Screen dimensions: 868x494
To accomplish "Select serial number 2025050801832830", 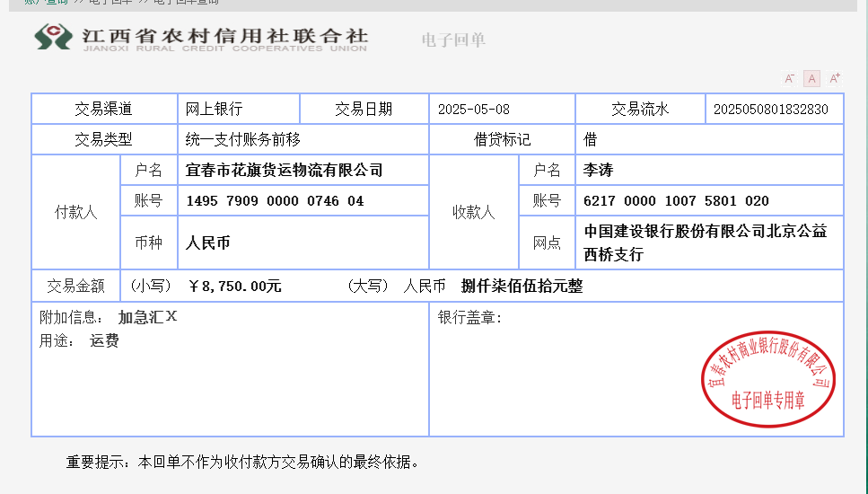I will tap(770, 109).
